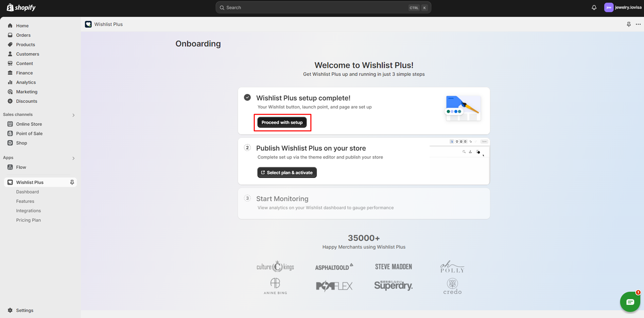
Task: Open Wishlist Plus Features page
Action: click(25, 201)
